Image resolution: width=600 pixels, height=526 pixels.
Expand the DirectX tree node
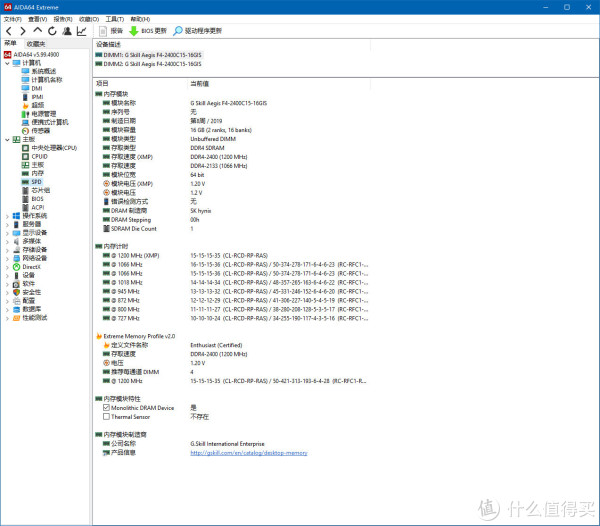pyautogui.click(x=7, y=267)
